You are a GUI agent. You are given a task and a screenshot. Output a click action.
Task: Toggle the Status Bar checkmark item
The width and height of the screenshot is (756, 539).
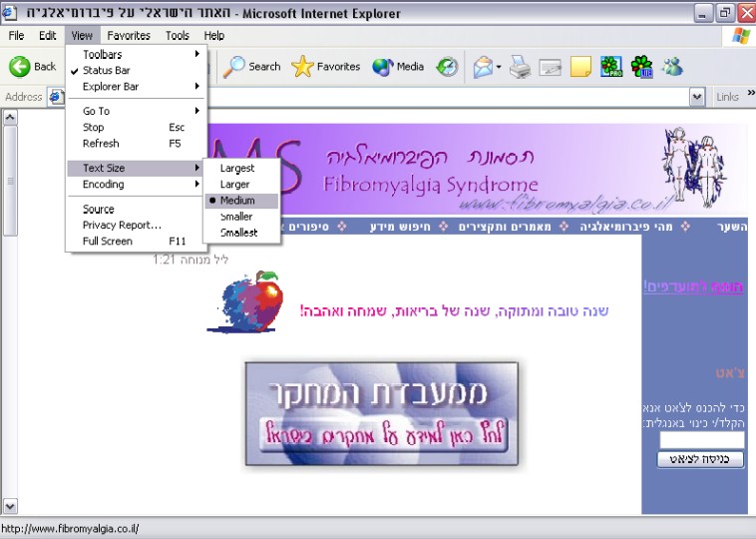(137, 71)
